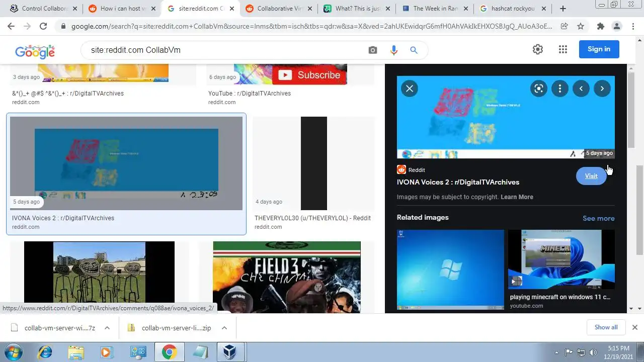Click the volume speaker tray icon
Image resolution: width=644 pixels, height=362 pixels.
coord(593,352)
